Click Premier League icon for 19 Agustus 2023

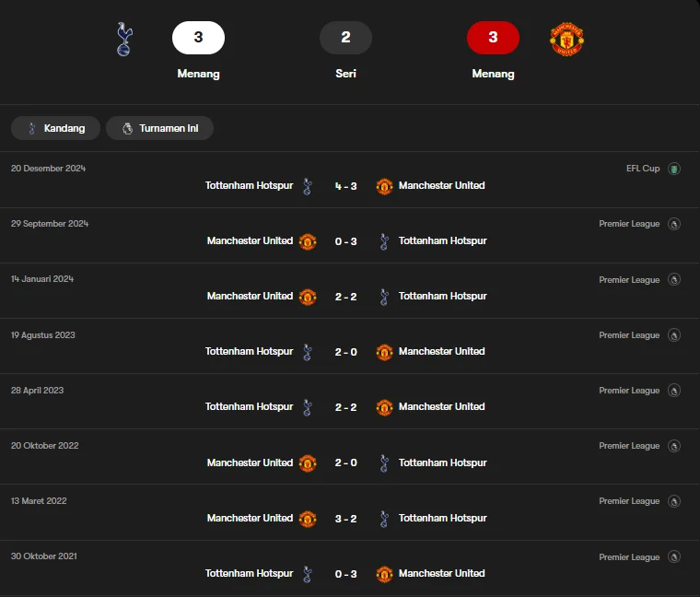pos(674,335)
